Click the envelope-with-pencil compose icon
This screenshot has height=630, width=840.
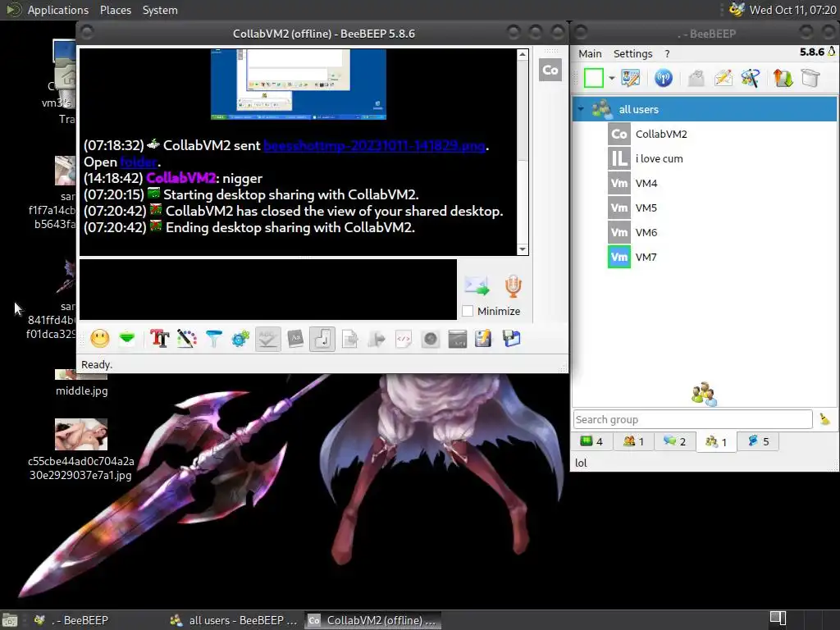[724, 78]
